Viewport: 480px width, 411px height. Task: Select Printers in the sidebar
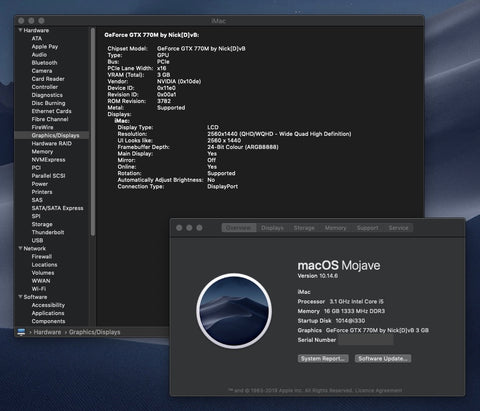(42, 192)
